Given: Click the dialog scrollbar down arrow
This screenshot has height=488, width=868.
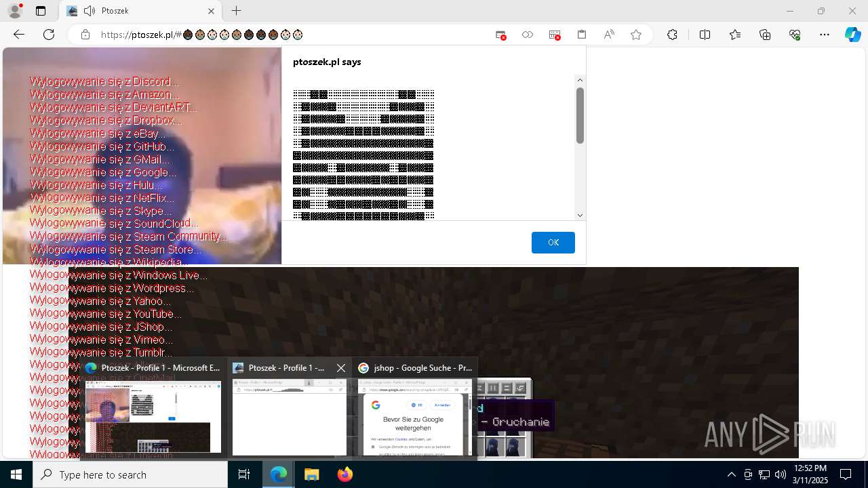Looking at the screenshot, I should click(x=580, y=215).
